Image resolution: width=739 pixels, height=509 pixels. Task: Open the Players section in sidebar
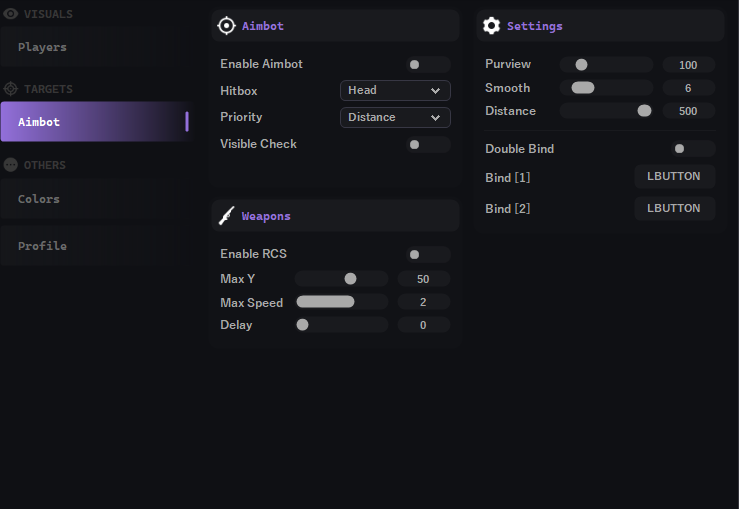click(x=43, y=47)
